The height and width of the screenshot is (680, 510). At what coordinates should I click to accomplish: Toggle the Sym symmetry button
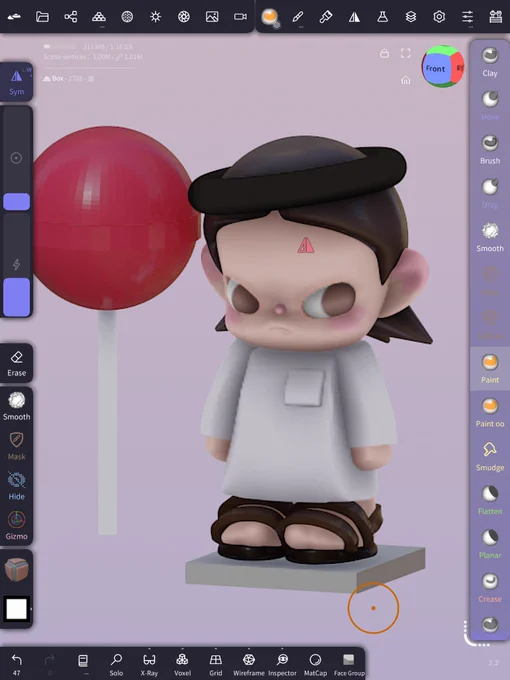point(16,82)
